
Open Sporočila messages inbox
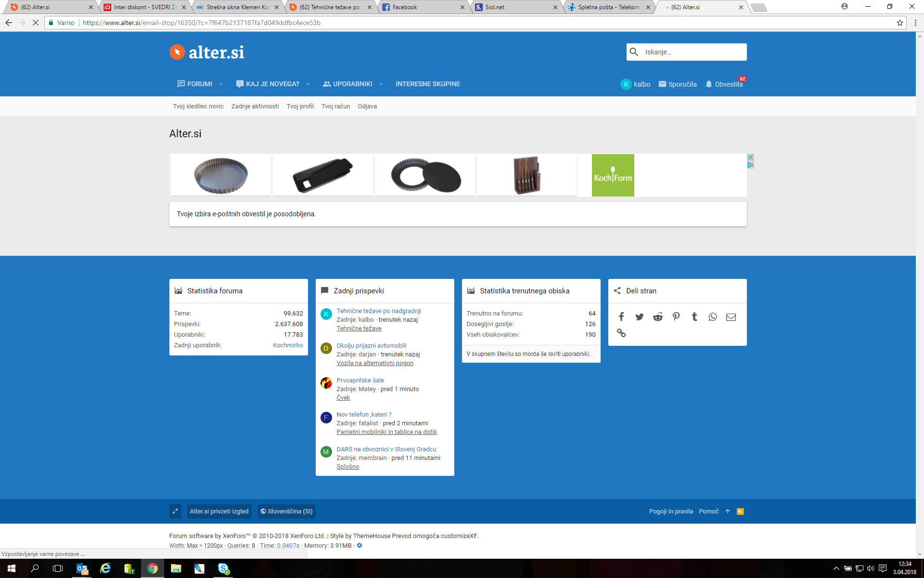click(x=678, y=84)
